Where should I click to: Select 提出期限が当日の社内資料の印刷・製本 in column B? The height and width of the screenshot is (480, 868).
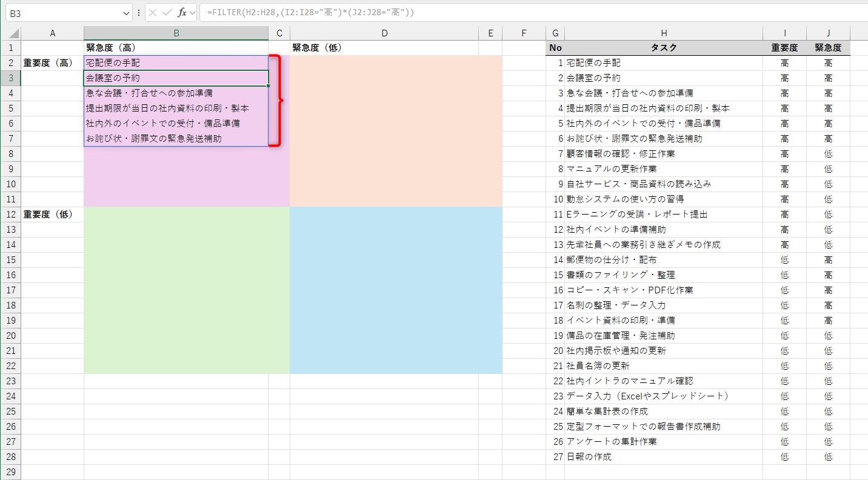[x=176, y=108]
